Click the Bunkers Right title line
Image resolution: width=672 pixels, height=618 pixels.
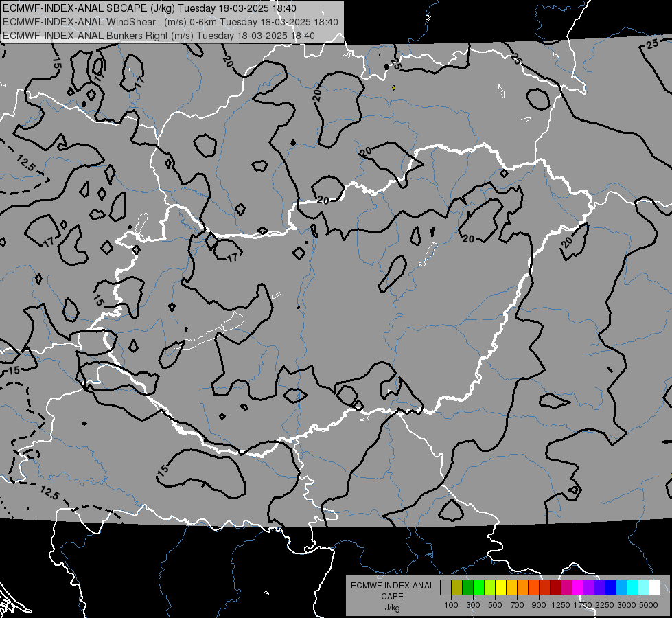159,36
